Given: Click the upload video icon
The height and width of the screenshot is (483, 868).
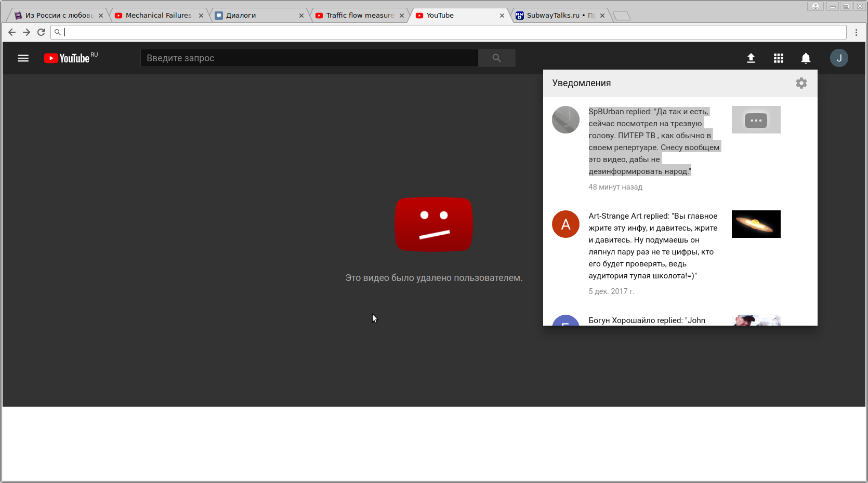Looking at the screenshot, I should point(751,58).
